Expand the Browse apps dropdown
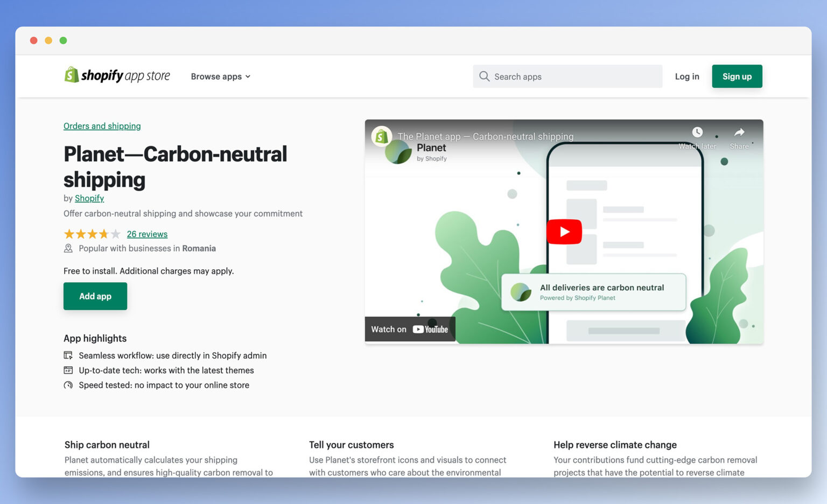This screenshot has width=827, height=504. click(x=220, y=76)
